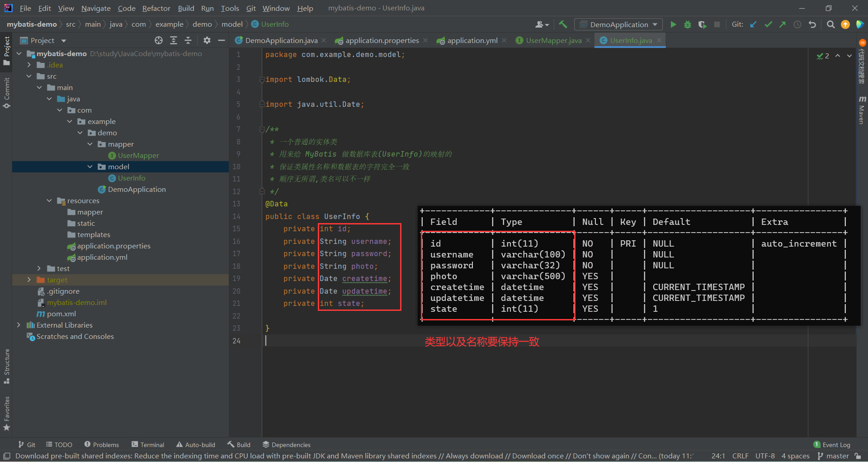Change UTF-8 file encoding in status bar

[765, 456]
